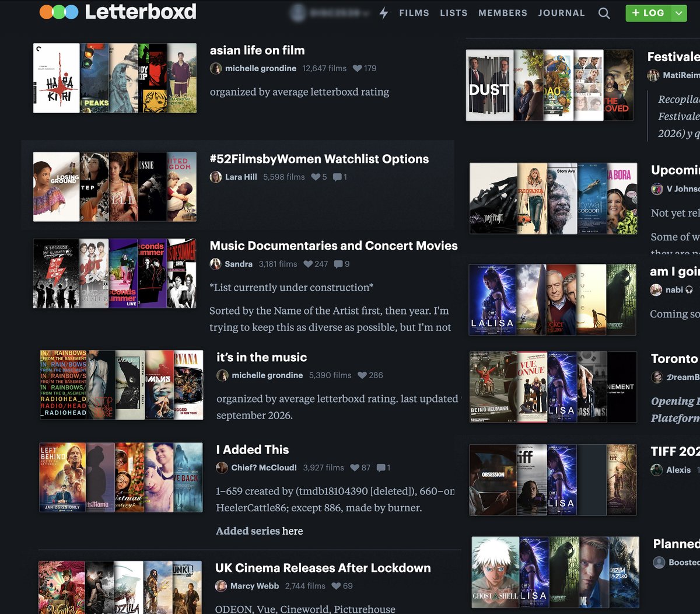Click nabi avatar icon

(x=656, y=289)
